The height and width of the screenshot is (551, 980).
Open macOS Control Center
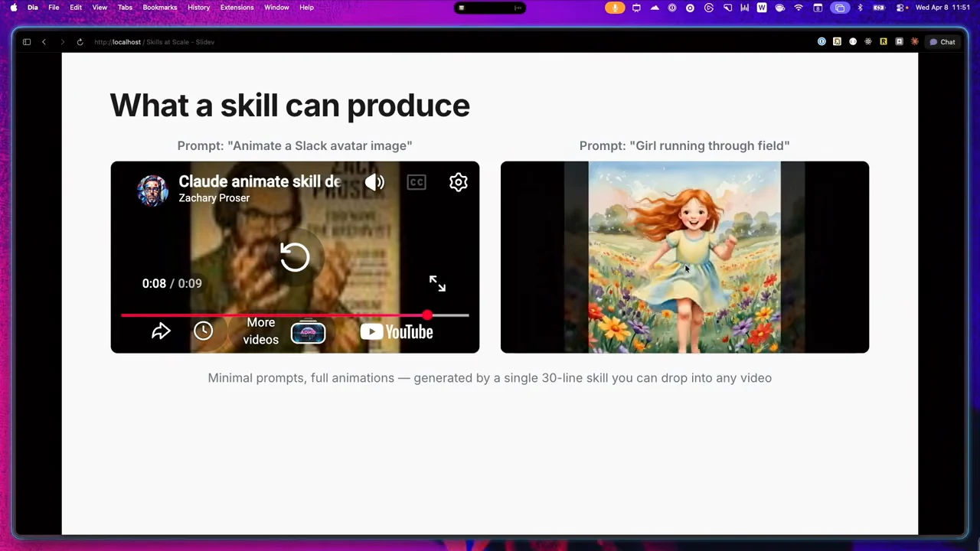(x=899, y=8)
